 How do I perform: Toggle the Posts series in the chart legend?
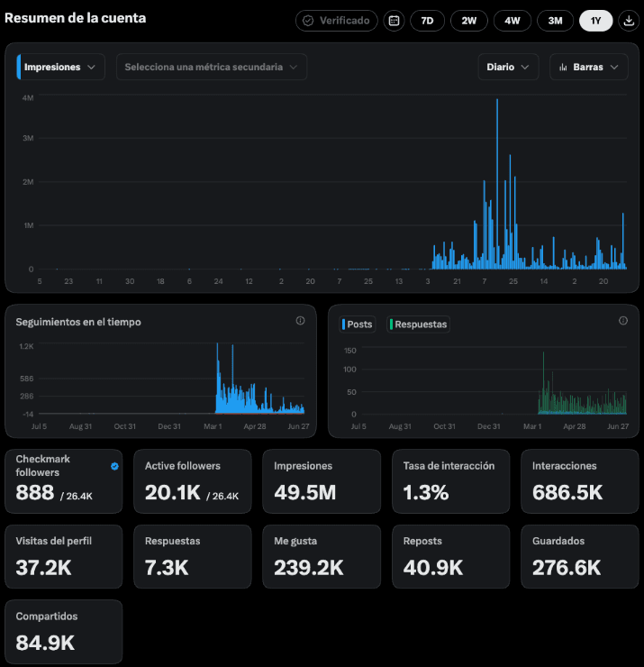pyautogui.click(x=358, y=324)
